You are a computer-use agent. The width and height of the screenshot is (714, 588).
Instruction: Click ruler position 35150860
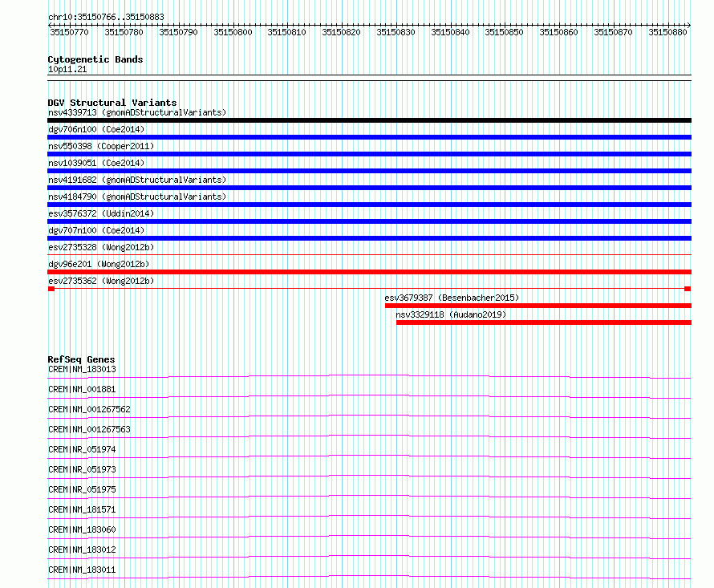(558, 32)
